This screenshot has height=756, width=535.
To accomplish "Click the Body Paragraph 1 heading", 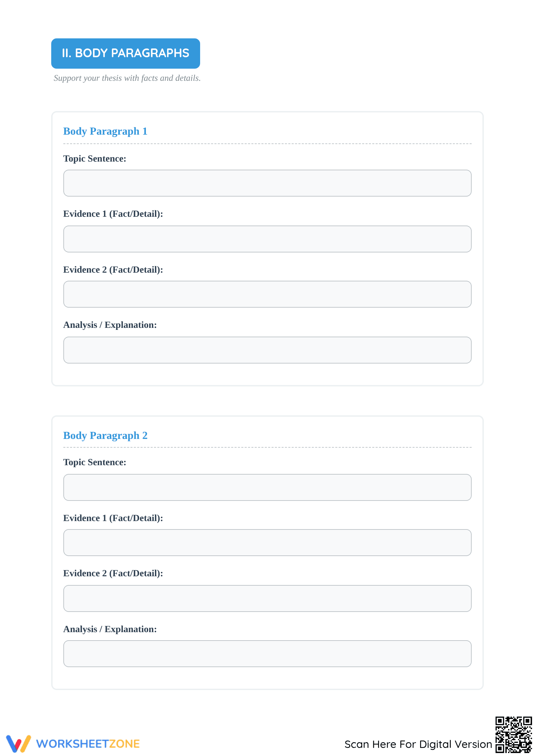I will (x=105, y=131).
